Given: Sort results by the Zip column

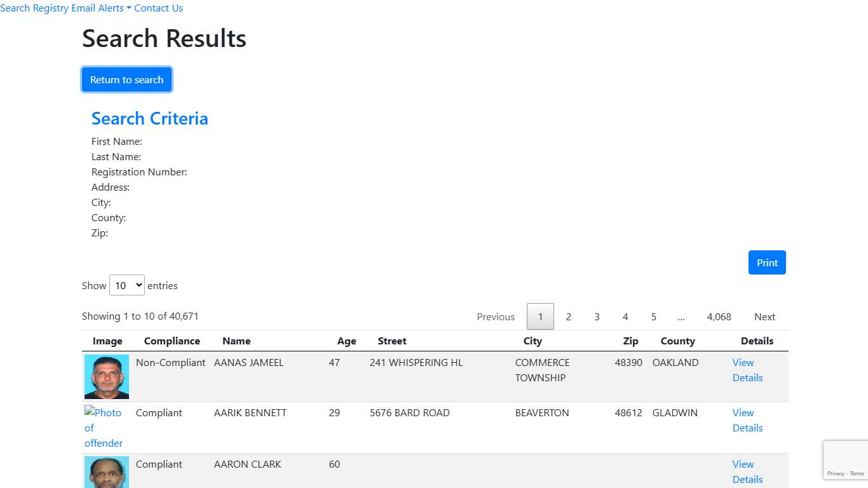Looking at the screenshot, I should [x=630, y=341].
